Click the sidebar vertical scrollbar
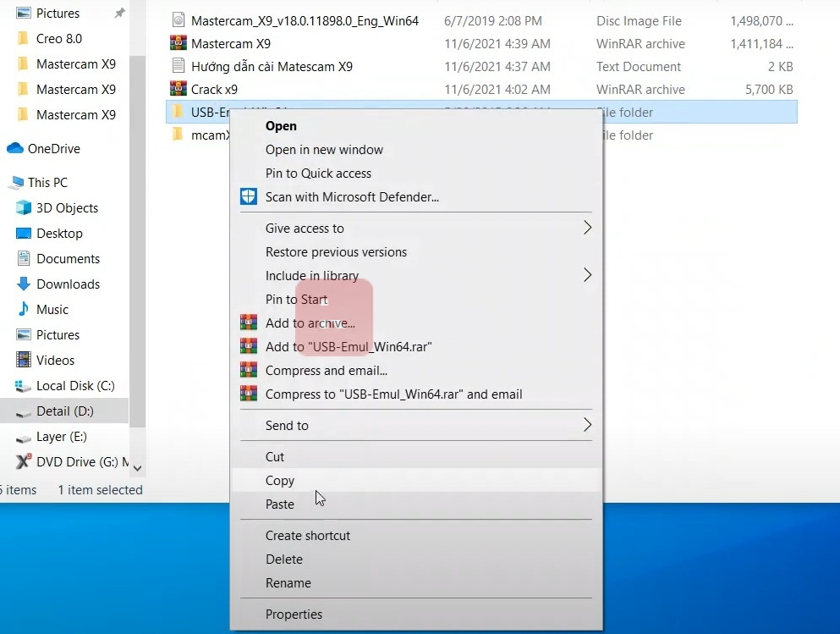This screenshot has width=840, height=634. pyautogui.click(x=137, y=241)
